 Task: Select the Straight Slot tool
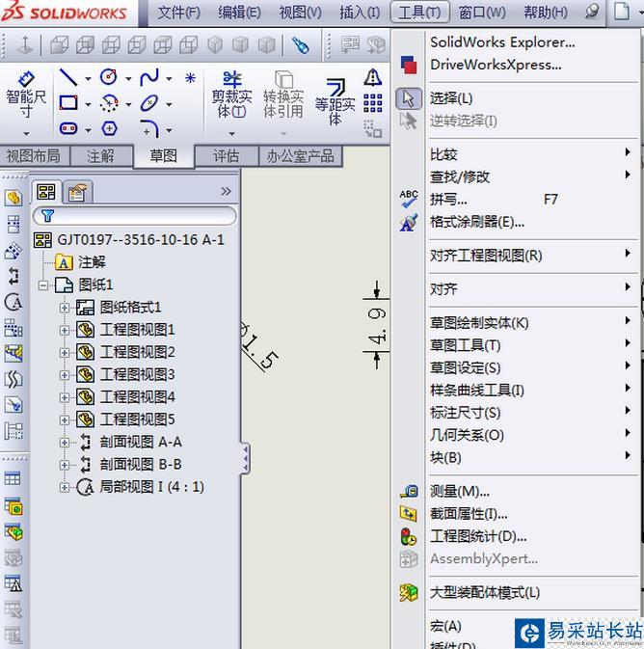[x=68, y=128]
